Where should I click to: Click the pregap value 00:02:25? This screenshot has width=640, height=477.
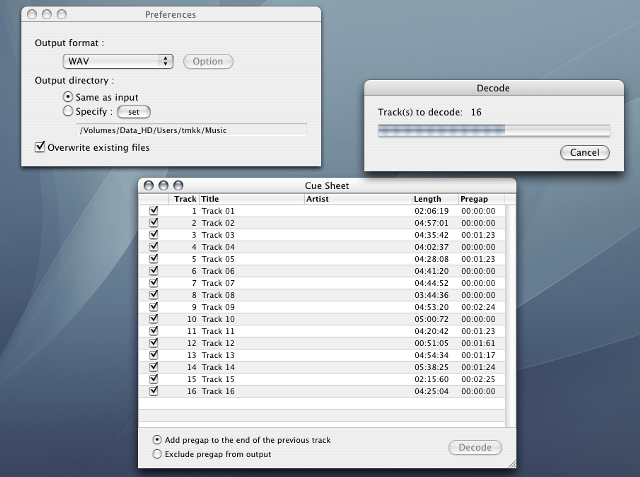click(478, 379)
